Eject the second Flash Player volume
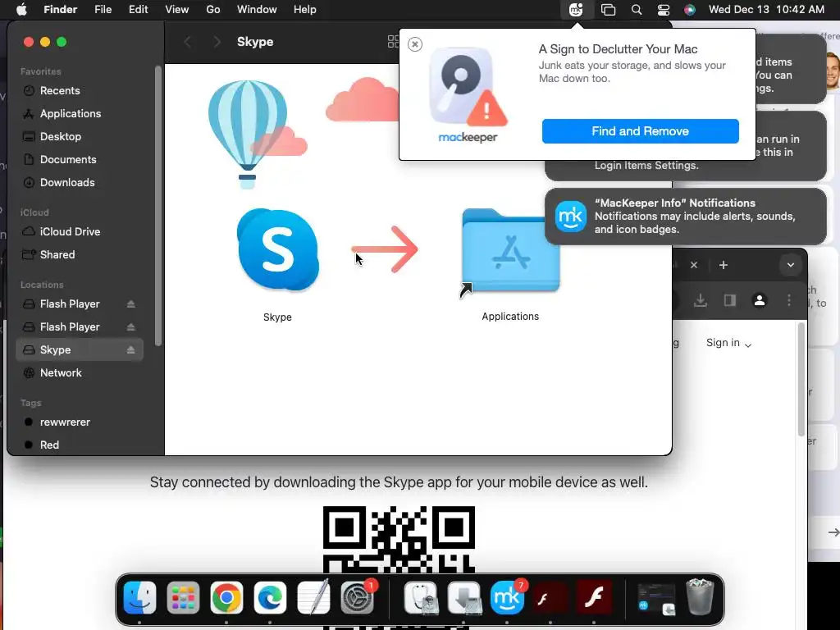The height and width of the screenshot is (630, 840). tap(130, 326)
